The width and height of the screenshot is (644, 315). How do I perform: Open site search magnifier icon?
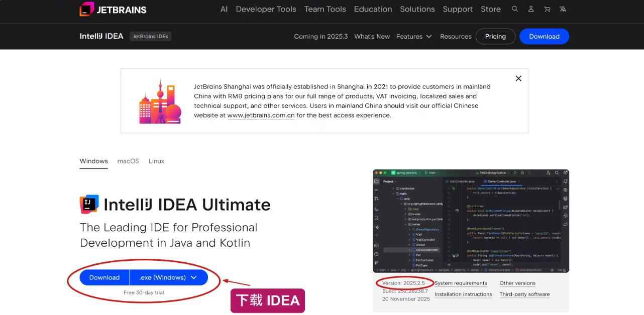coord(515,9)
